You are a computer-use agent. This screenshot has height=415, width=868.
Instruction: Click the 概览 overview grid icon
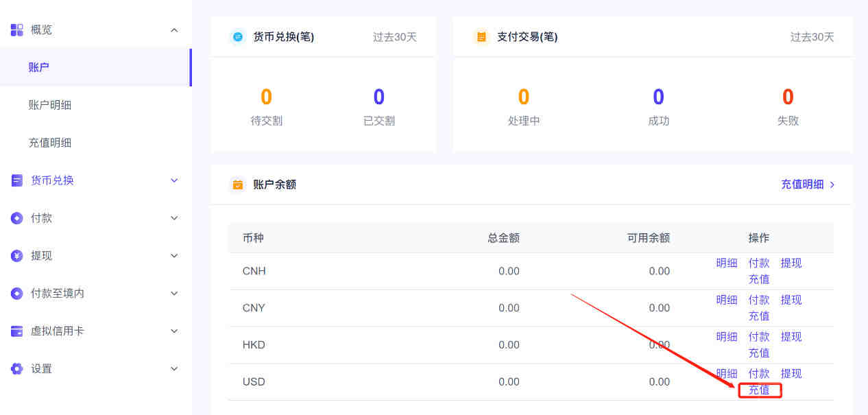click(x=17, y=30)
